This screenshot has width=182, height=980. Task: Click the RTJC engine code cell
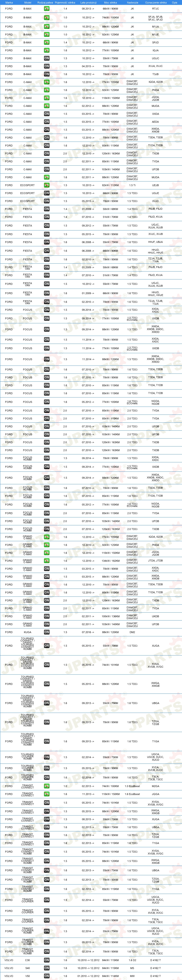click(x=155, y=8)
